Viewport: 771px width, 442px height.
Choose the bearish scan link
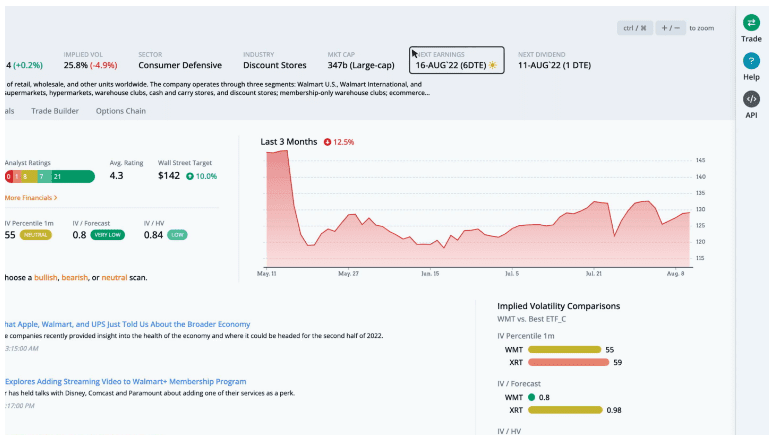(x=75, y=277)
